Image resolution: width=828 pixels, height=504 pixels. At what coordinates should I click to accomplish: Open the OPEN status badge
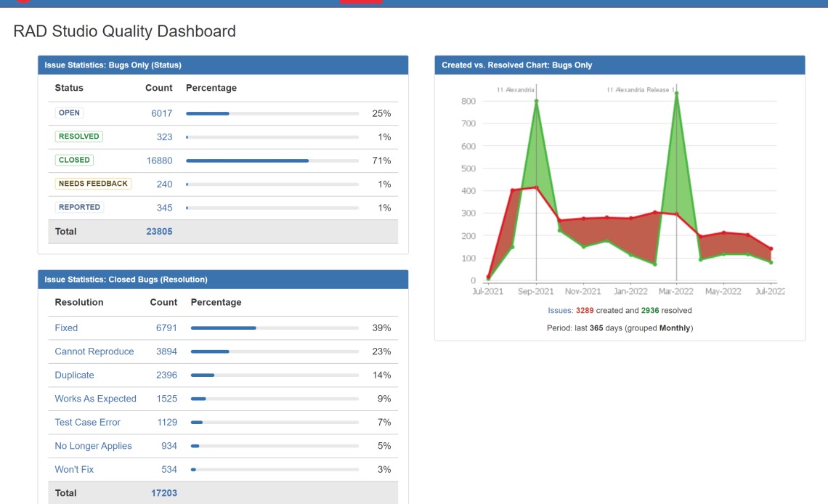click(69, 113)
